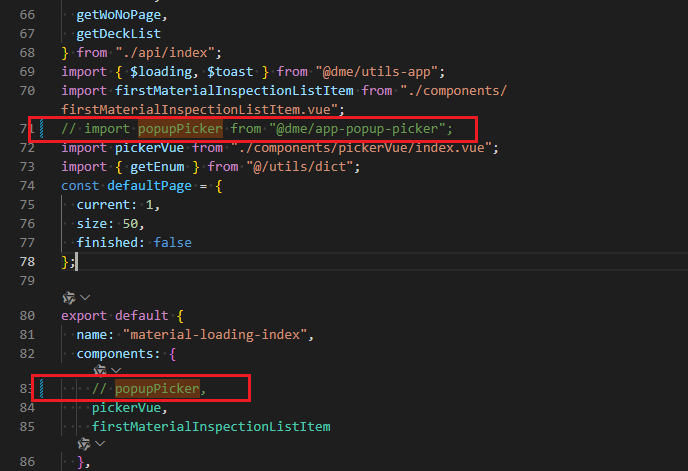The width and height of the screenshot is (688, 471).
Task: Click the AI codelens icon above export default
Action: (68, 297)
